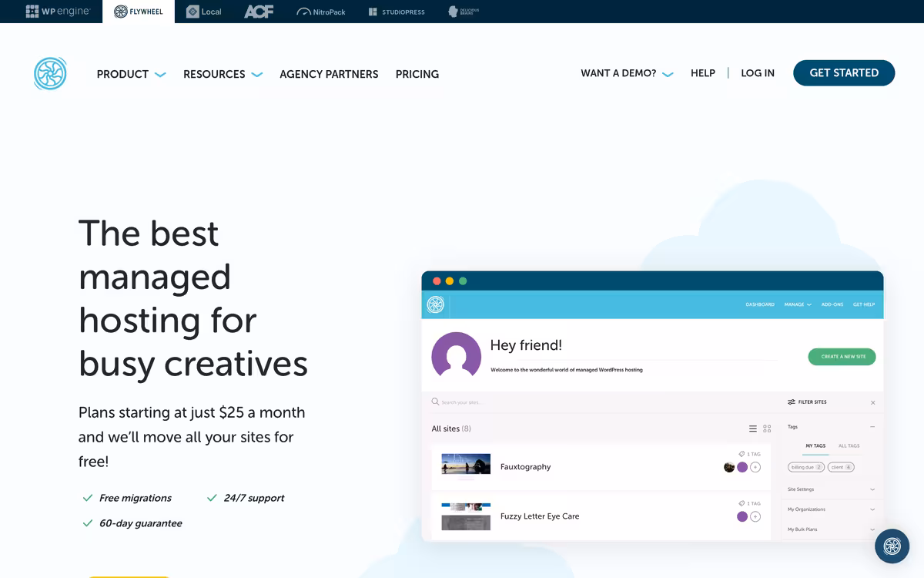The image size is (924, 578).
Task: Expand the My Bulk Plans section
Action: coord(832,529)
